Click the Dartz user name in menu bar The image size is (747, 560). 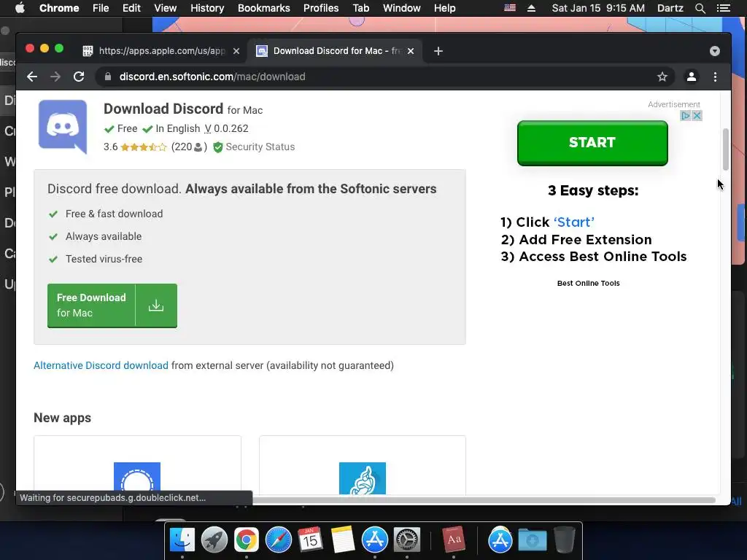tap(670, 8)
